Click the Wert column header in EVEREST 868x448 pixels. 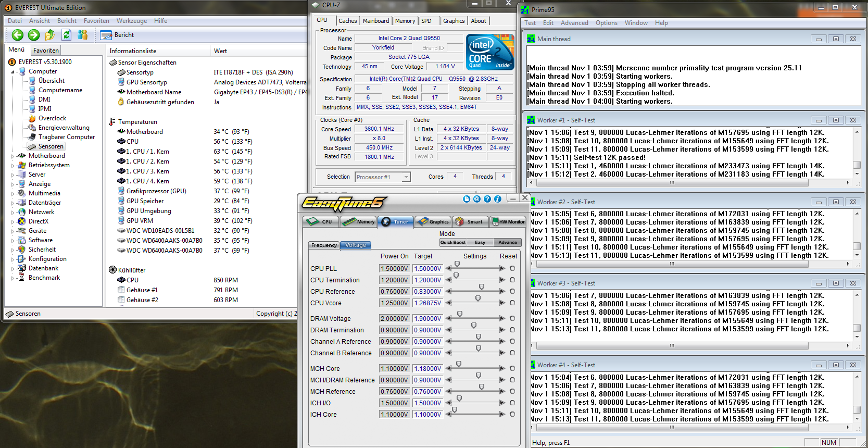(221, 51)
